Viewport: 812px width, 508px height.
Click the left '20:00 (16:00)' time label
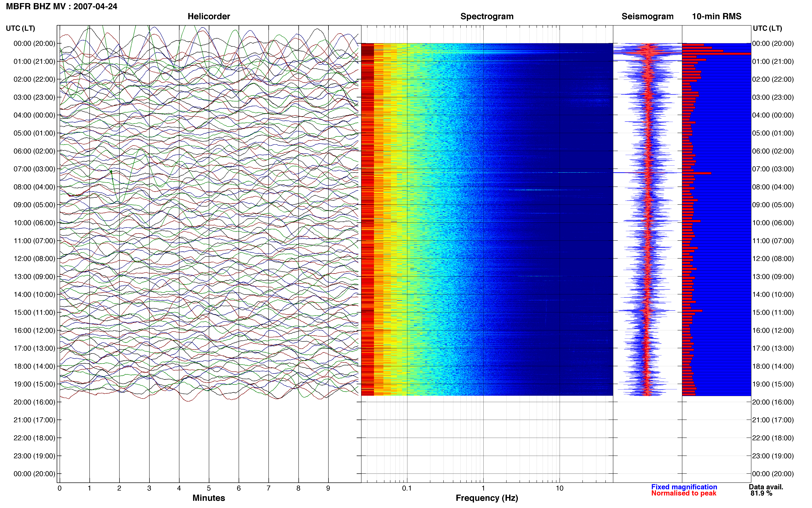[x=34, y=402]
